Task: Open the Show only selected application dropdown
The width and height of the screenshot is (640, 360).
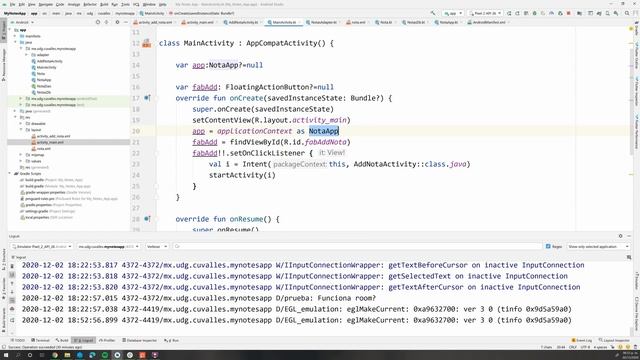Action: click(x=598, y=247)
